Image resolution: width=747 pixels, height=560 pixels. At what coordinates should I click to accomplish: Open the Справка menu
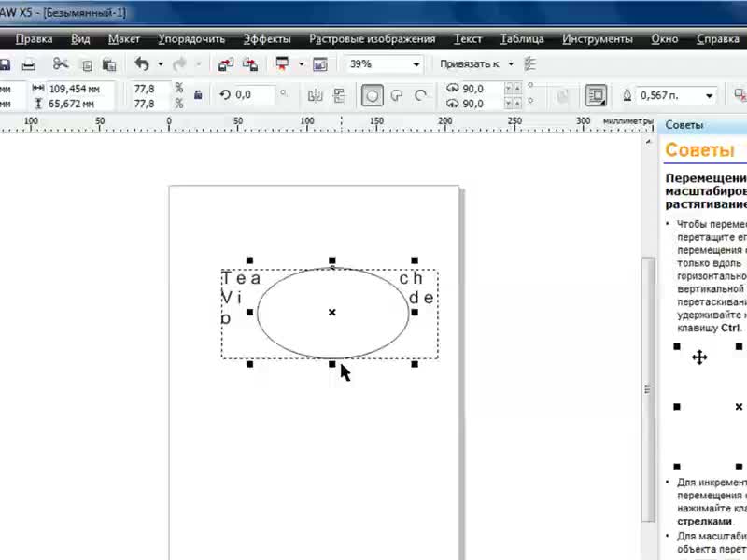[x=718, y=39]
